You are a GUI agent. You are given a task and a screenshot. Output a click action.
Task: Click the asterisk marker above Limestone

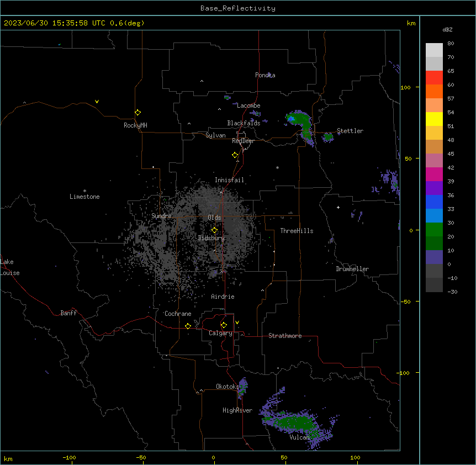pos(84,191)
